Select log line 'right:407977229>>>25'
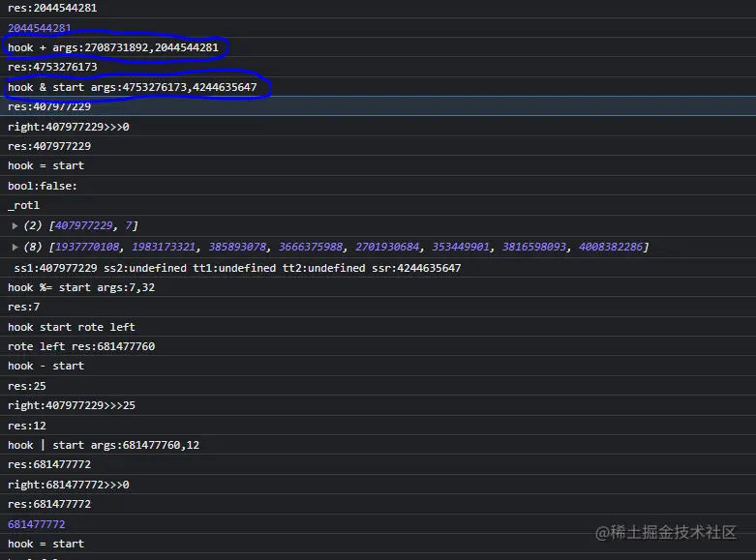 (72, 405)
